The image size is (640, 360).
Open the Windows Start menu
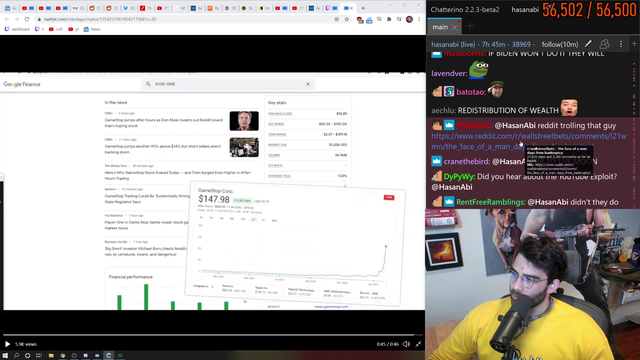coord(5,356)
